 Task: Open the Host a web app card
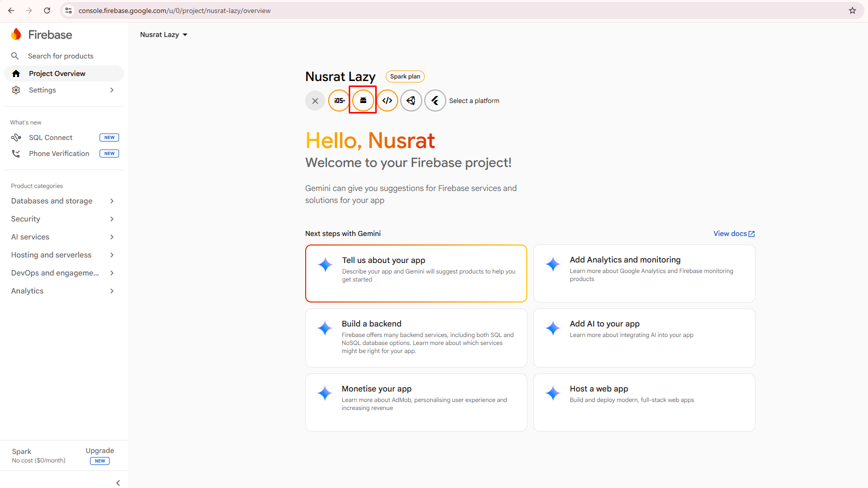point(644,402)
